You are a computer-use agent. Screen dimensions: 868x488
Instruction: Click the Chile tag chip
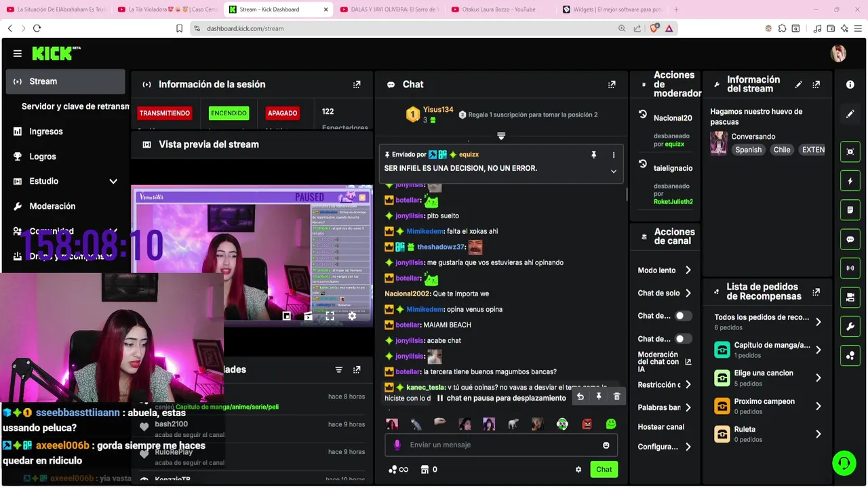[782, 150]
